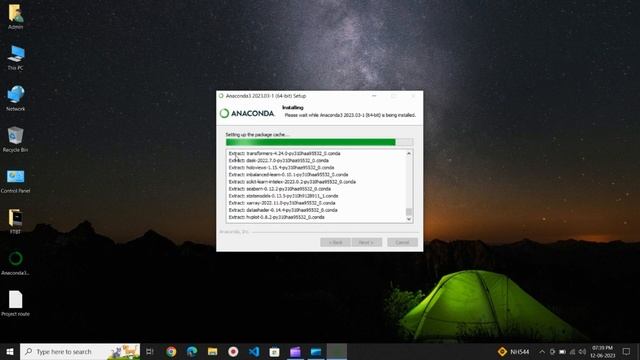640x360 pixels.
Task: Select the 'Extract: hvplot-0.8.2' log line
Action: [x=276, y=217]
